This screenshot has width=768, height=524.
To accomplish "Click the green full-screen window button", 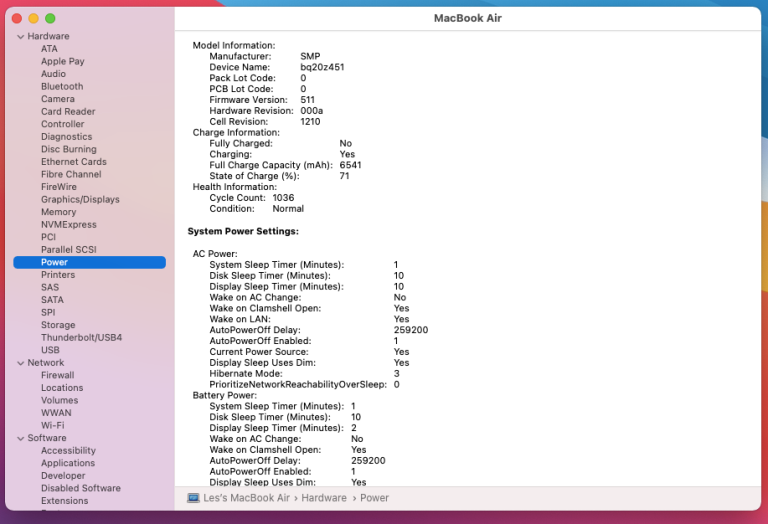I will point(50,19).
